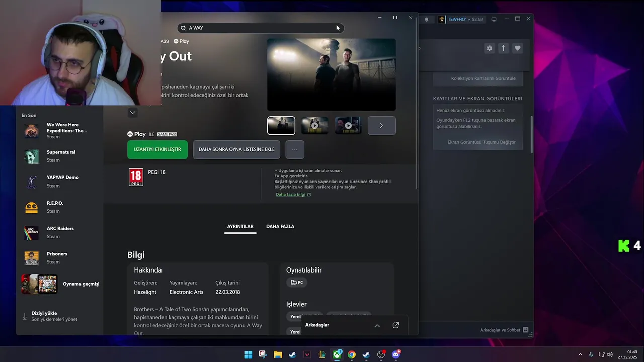644x362 pixels.
Task: Expand game description with chevron
Action: click(133, 112)
